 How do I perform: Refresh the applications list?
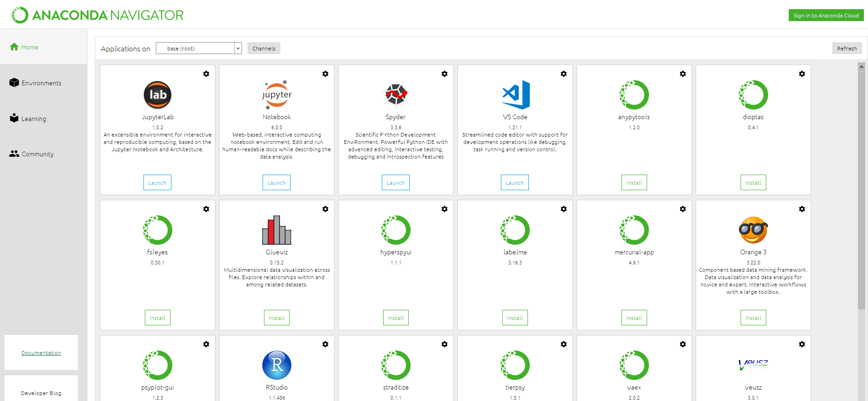point(847,48)
